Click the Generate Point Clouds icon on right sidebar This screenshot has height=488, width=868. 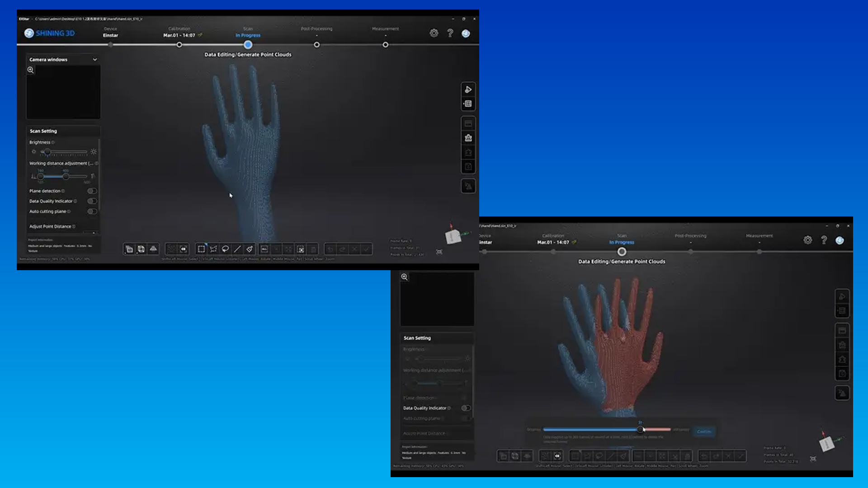click(x=468, y=186)
